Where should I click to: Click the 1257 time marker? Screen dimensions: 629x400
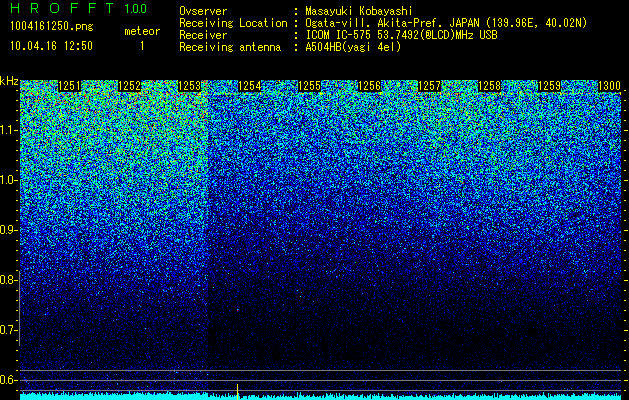(429, 86)
